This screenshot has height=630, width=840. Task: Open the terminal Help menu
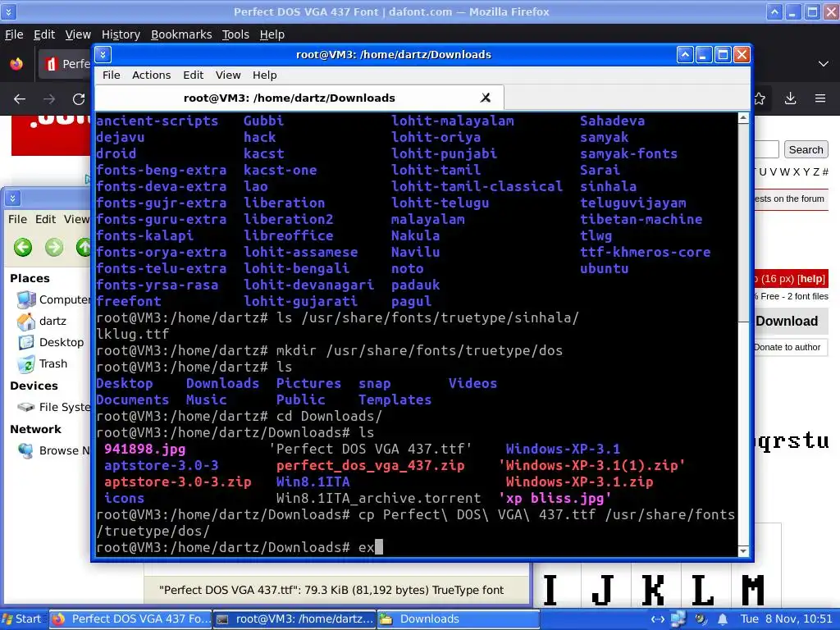click(265, 75)
